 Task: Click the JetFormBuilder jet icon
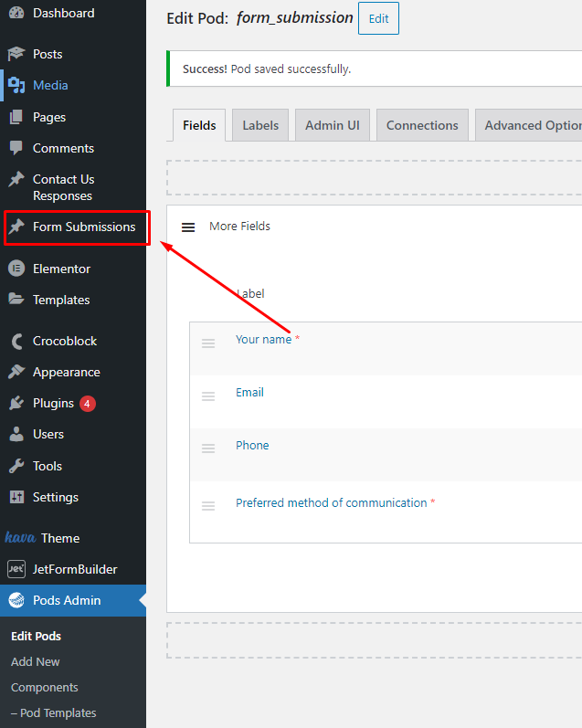tap(16, 569)
